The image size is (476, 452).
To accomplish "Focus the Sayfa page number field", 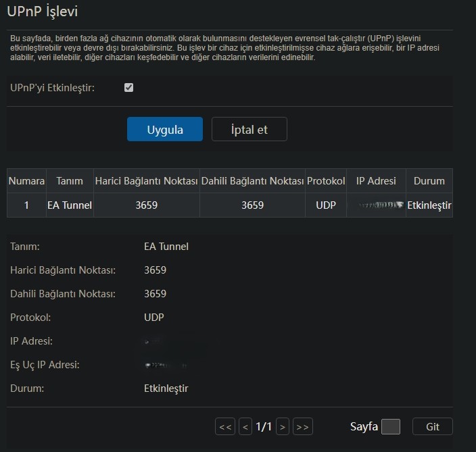I will [391, 426].
